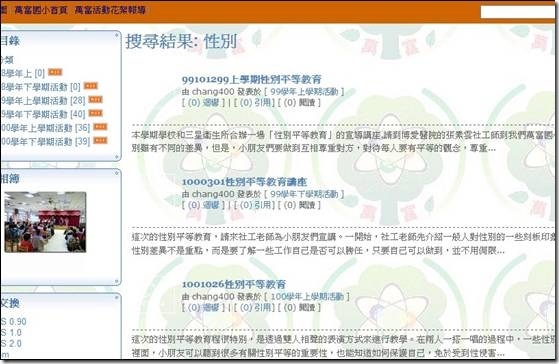Click the RSS 1.0 feed link

(x=11, y=333)
